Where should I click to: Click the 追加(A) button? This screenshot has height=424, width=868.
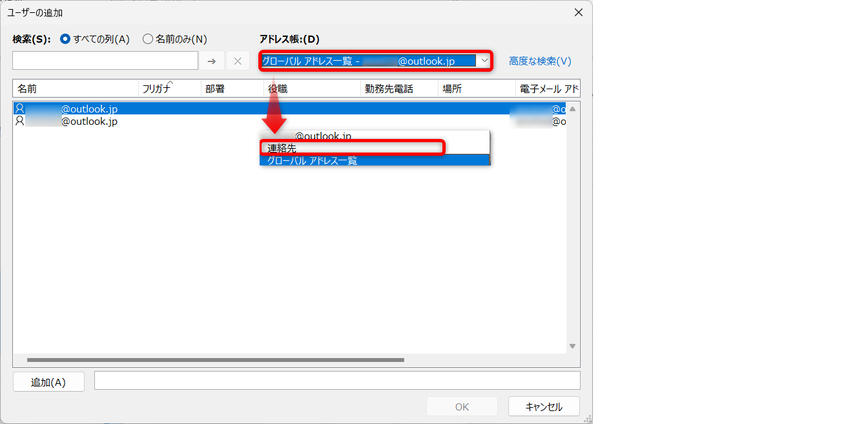(48, 382)
